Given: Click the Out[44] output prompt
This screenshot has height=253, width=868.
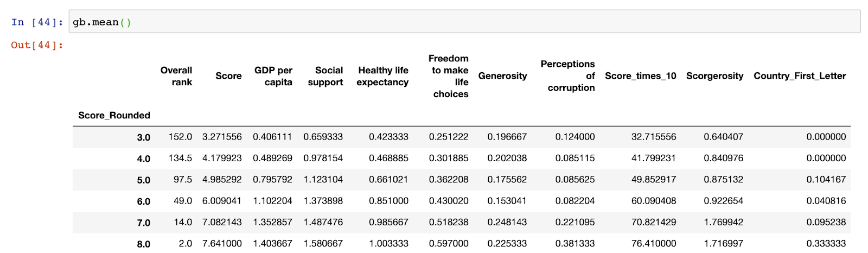Looking at the screenshot, I should (x=37, y=45).
